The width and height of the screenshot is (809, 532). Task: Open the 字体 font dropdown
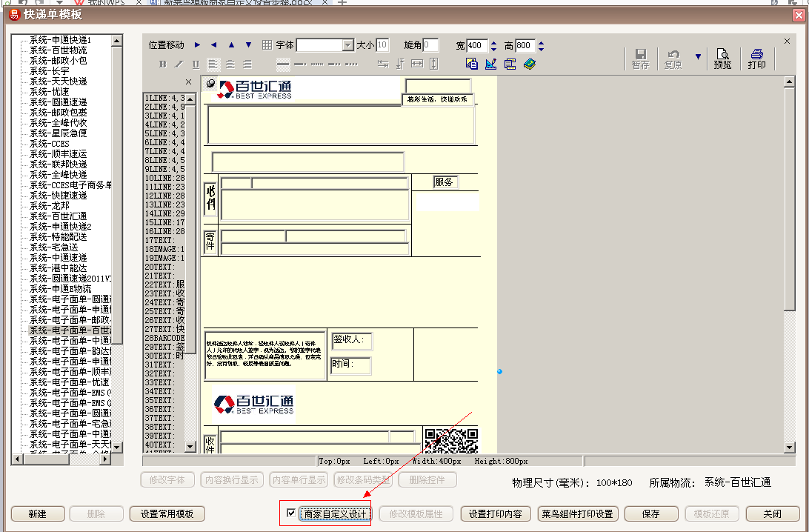(x=348, y=45)
